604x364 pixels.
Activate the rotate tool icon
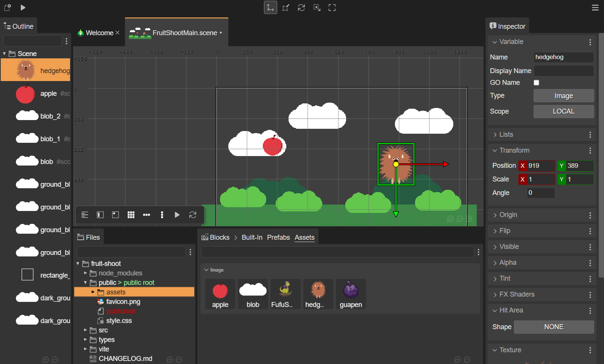[x=301, y=8]
